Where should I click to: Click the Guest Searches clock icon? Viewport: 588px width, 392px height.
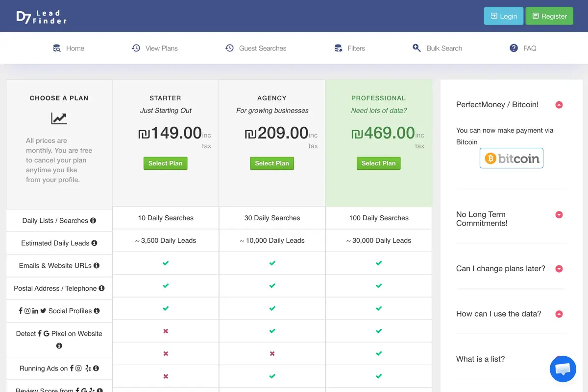point(229,48)
